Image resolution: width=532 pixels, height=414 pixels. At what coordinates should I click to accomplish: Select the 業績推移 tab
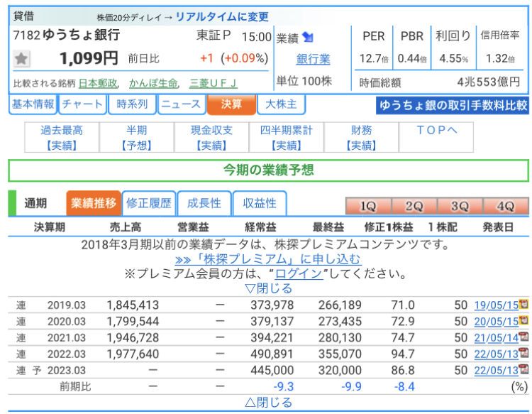(x=94, y=203)
